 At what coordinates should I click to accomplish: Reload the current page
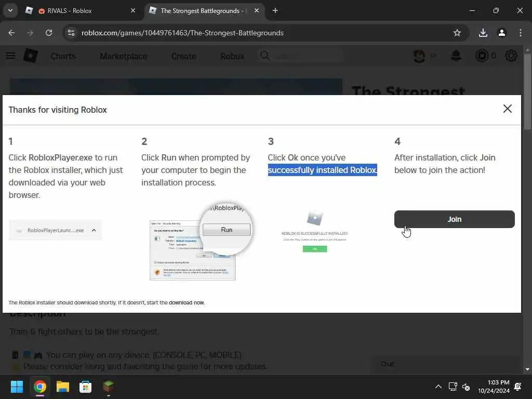49,33
